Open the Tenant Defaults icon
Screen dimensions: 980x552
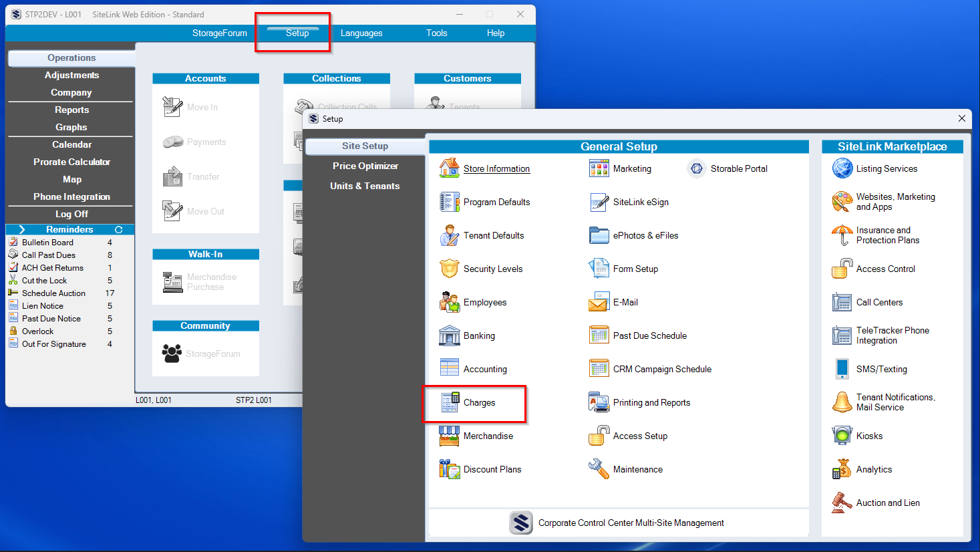click(x=450, y=235)
